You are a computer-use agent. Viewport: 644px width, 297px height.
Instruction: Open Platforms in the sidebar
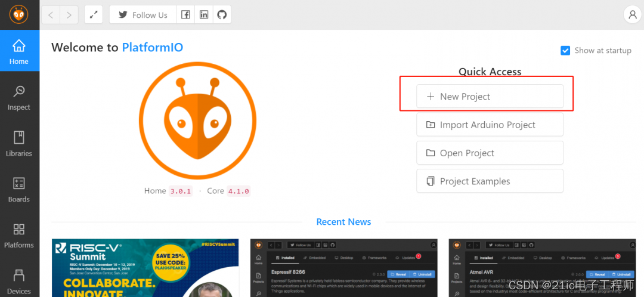point(19,236)
